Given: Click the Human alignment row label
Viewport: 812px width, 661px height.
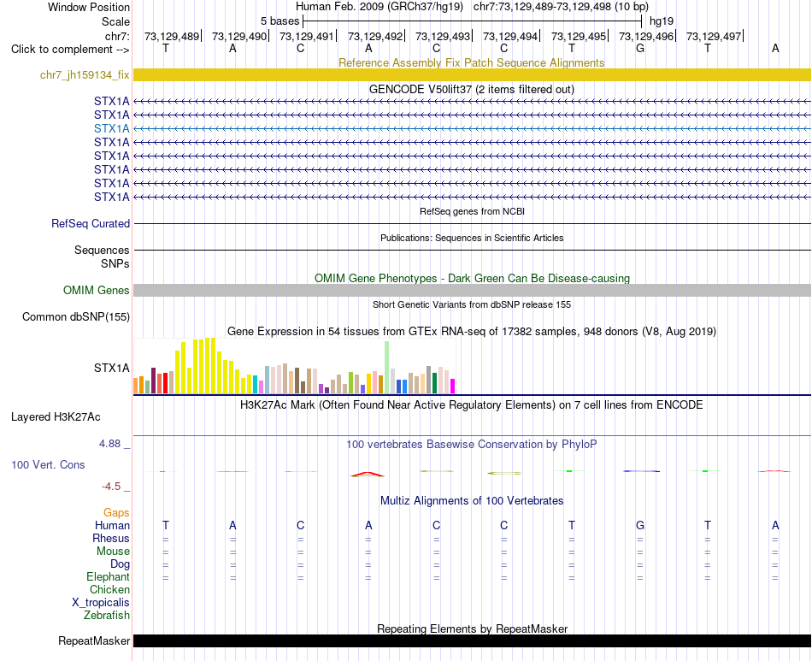Looking at the screenshot, I should (112, 525).
